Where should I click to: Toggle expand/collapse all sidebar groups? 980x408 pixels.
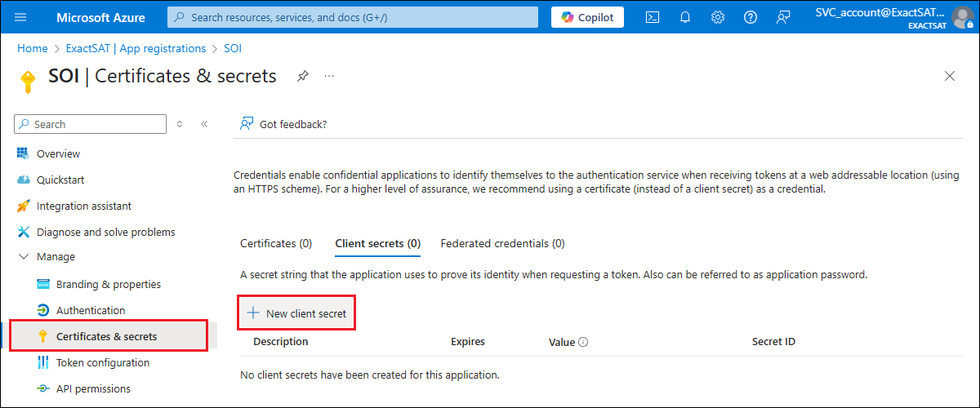[x=180, y=124]
